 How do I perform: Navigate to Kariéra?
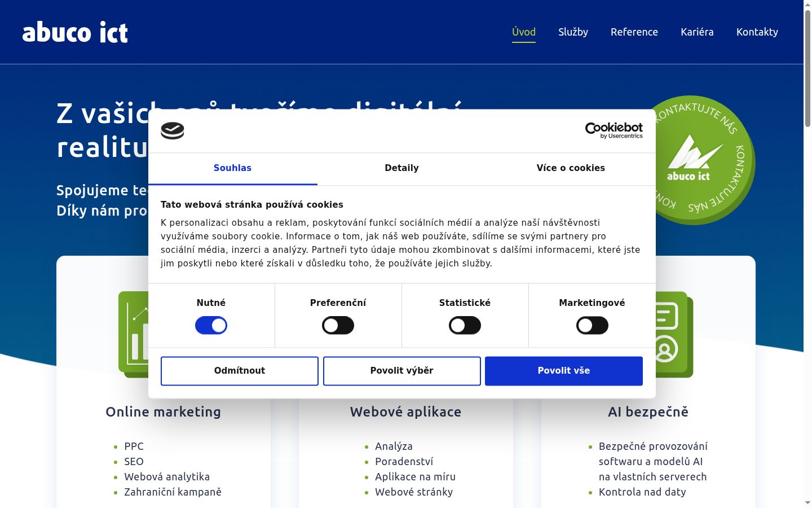click(x=697, y=32)
